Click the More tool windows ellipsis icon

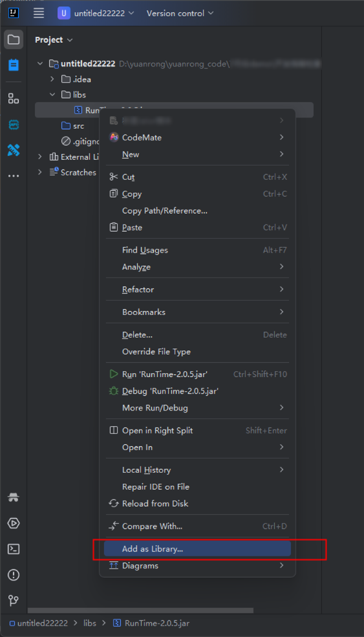(14, 176)
